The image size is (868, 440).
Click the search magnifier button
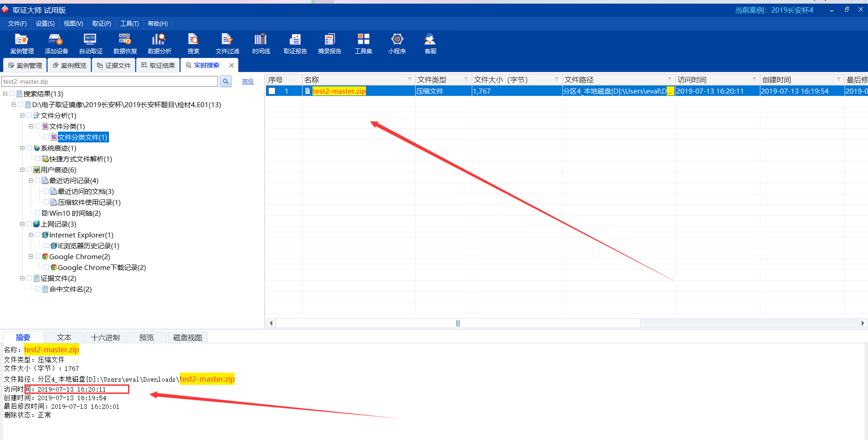225,81
